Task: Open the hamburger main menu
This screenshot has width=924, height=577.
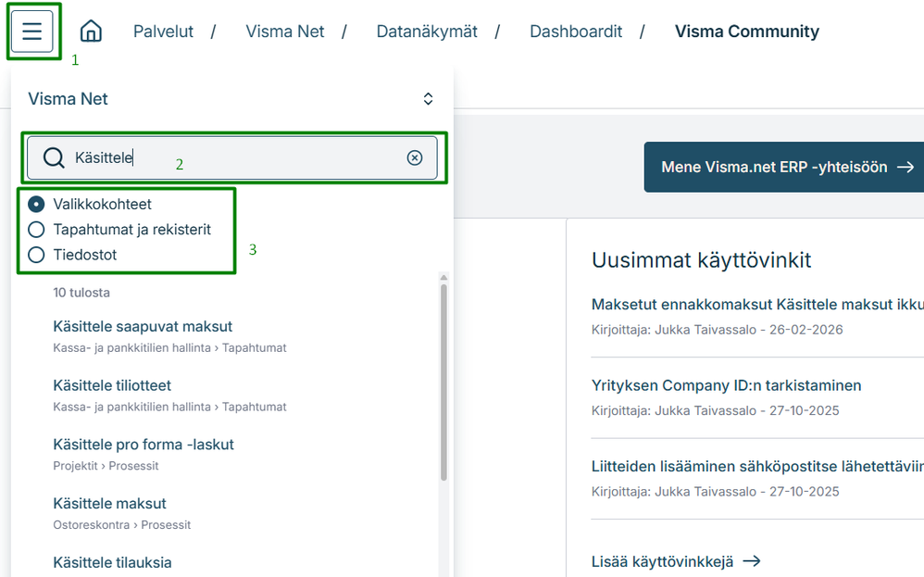Action: 31,31
